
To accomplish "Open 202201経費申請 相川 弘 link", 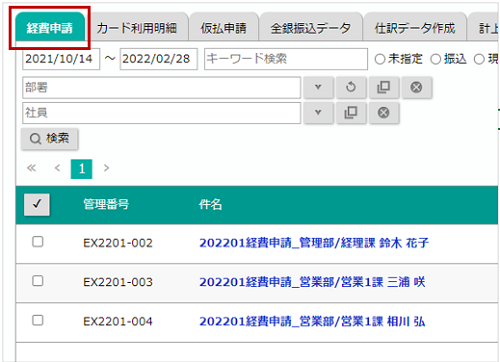I will [312, 322].
